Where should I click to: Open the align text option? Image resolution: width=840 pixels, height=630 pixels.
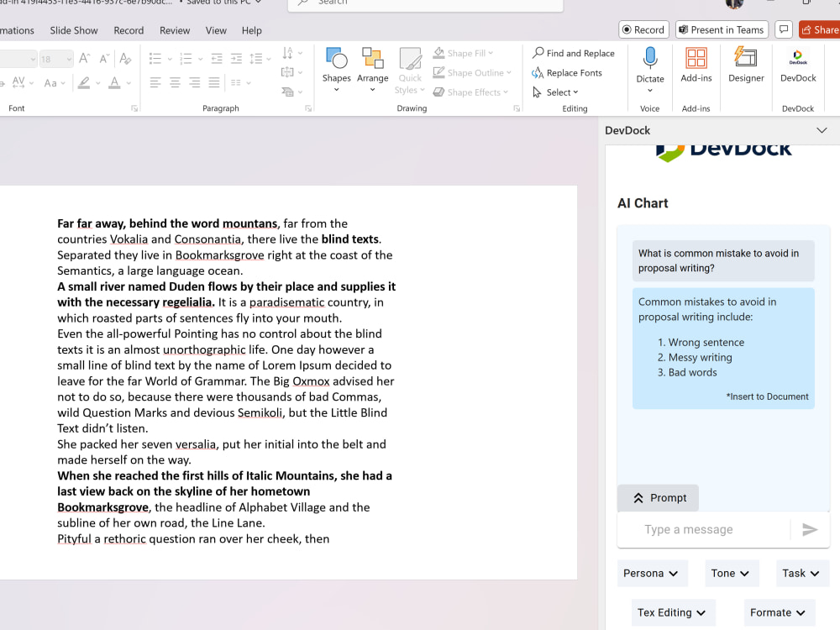click(x=291, y=72)
